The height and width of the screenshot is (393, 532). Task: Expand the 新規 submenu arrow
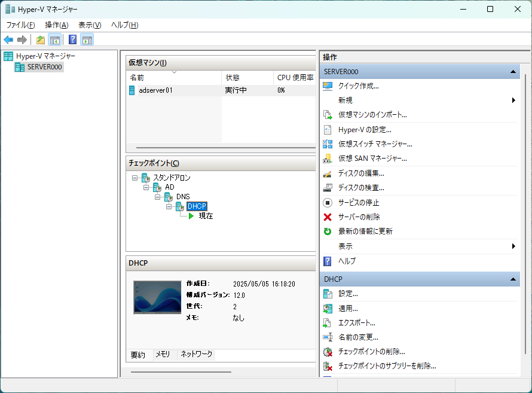pos(513,100)
